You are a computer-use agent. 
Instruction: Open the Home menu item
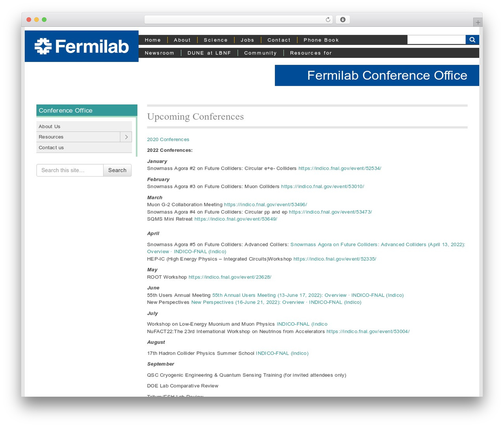(153, 40)
